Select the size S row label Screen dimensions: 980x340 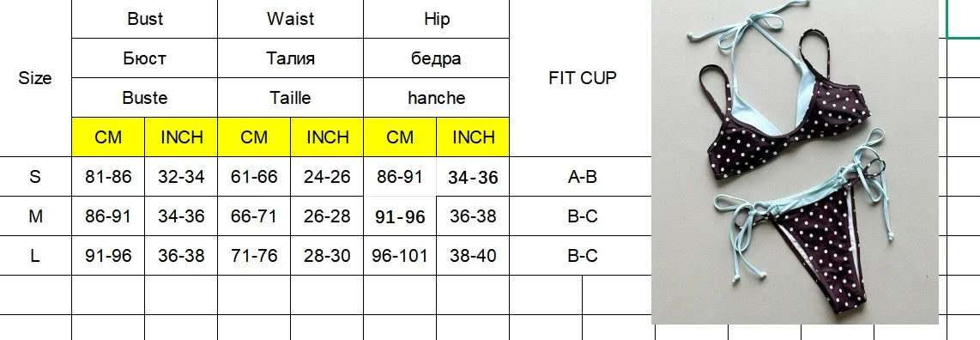click(x=36, y=177)
